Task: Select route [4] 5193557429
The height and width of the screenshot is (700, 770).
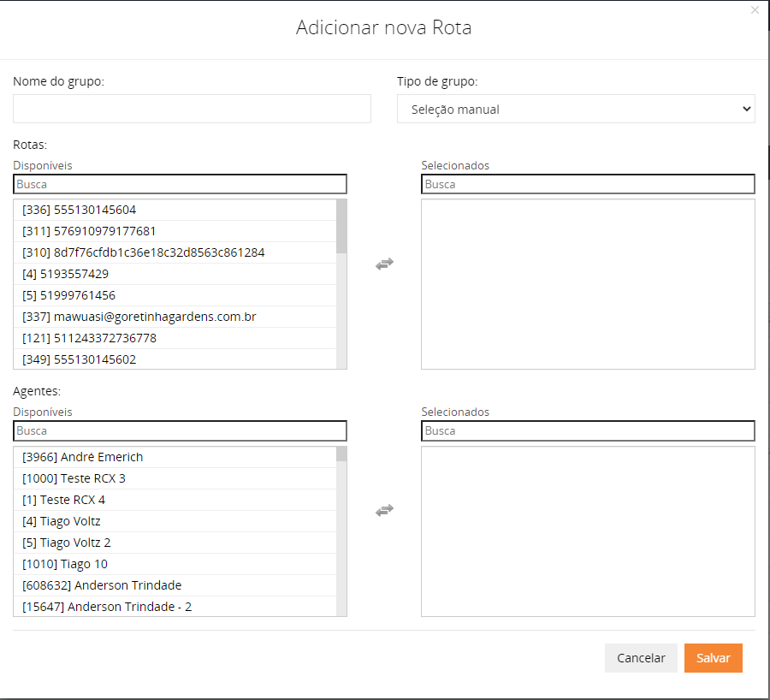Action: 175,274
